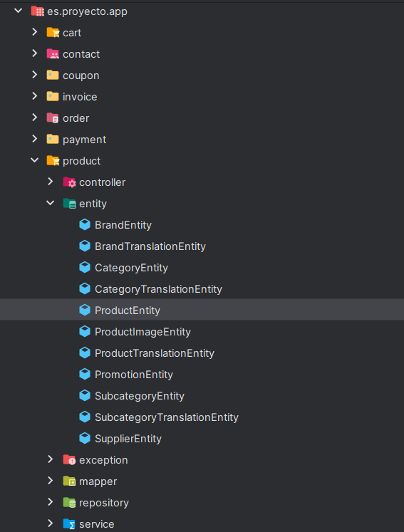Select the BrandEntity file name
404x532 pixels.
123,225
